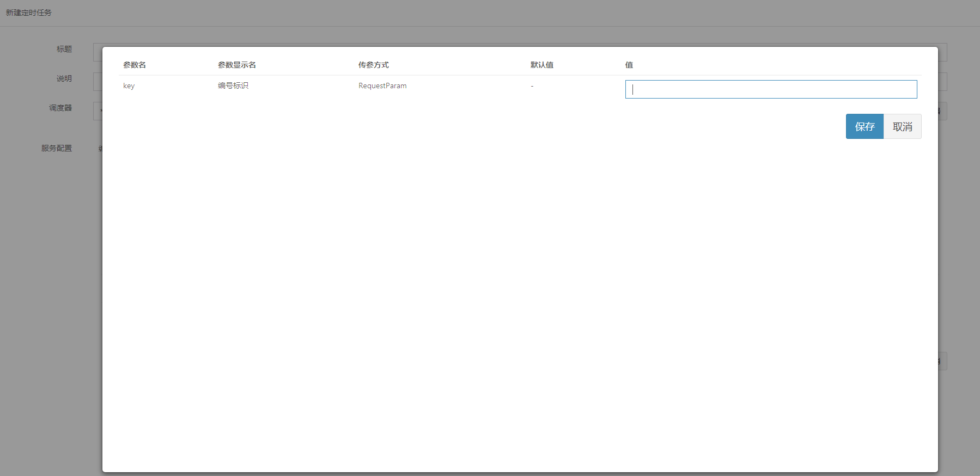Cancel the dialog with 取消
This screenshot has width=980, height=476.
click(903, 126)
